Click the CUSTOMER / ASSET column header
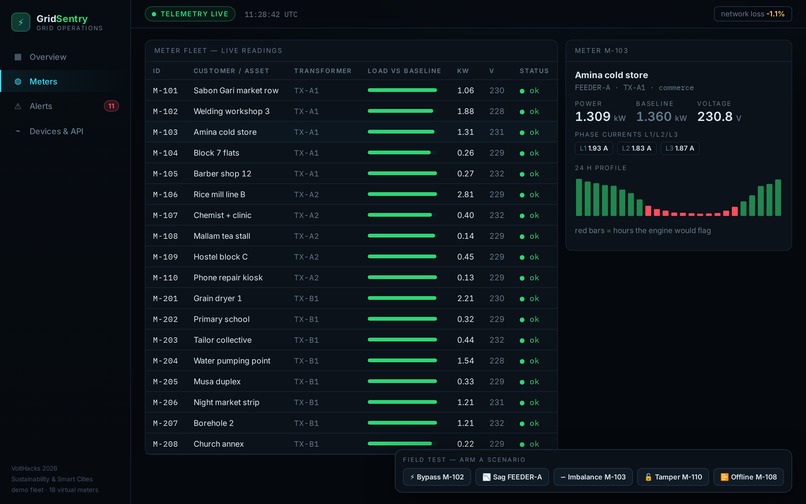This screenshot has height=504, width=806. coord(231,71)
